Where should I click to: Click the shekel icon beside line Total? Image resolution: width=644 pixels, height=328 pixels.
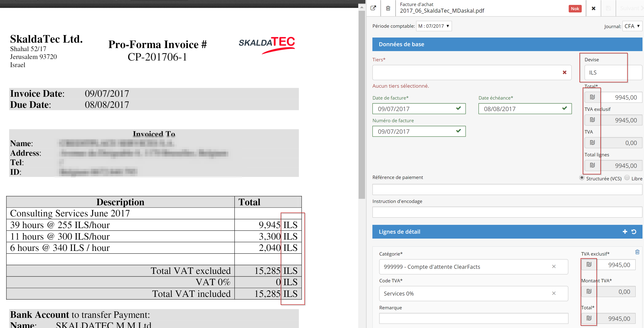[589, 318]
